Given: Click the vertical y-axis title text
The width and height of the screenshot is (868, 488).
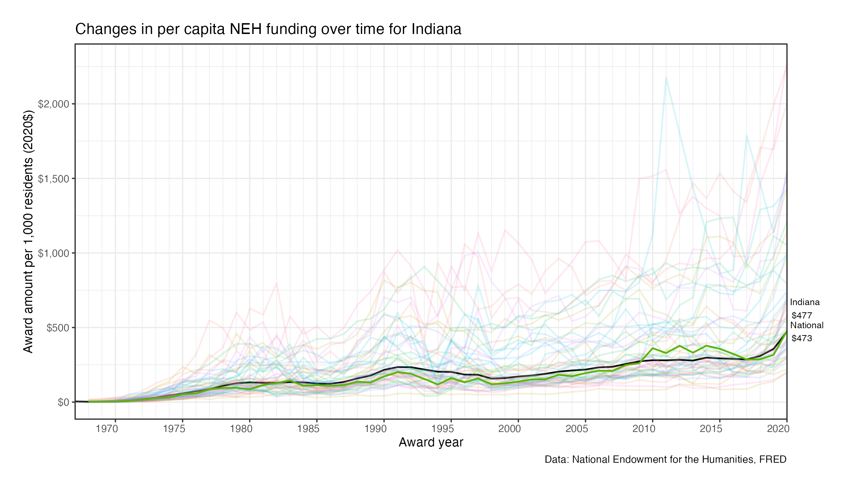Looking at the screenshot, I should point(28,231).
